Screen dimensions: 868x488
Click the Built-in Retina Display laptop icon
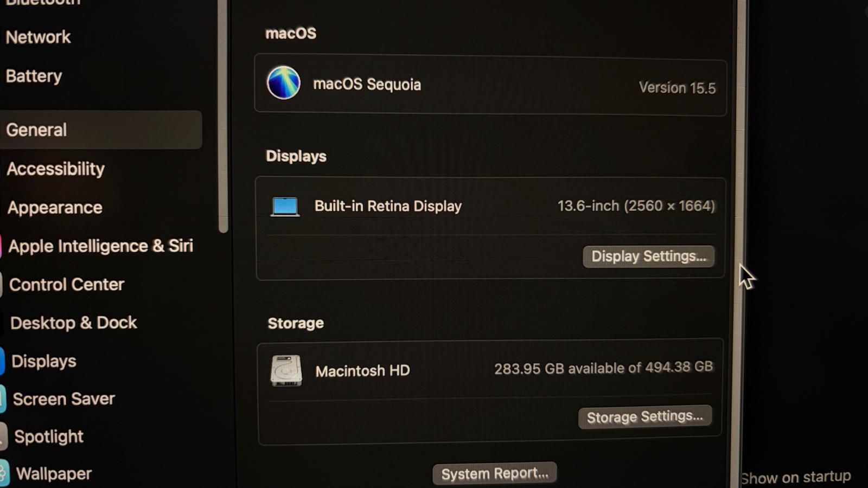285,207
